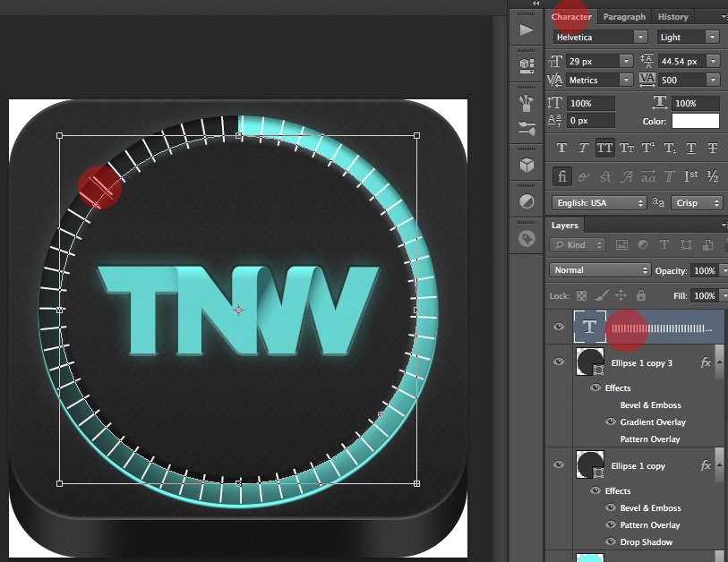Apply Strikethrough text style
The width and height of the screenshot is (728, 562).
(x=713, y=148)
